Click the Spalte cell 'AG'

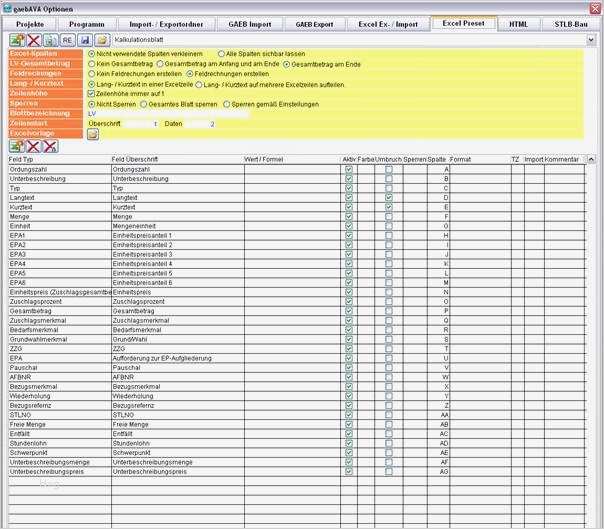(438, 471)
